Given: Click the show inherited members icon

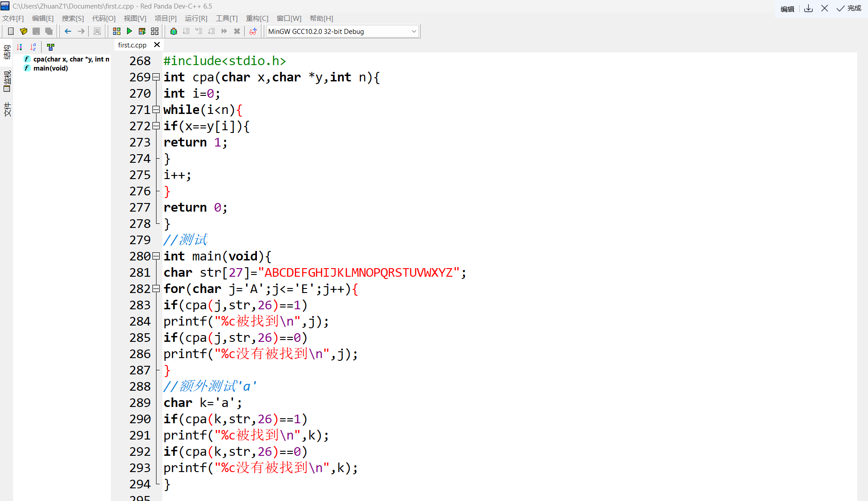Looking at the screenshot, I should coord(51,47).
